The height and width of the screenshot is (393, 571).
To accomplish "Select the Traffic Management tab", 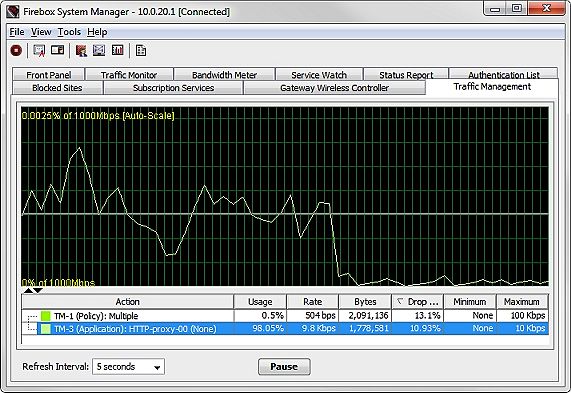I will pos(492,87).
